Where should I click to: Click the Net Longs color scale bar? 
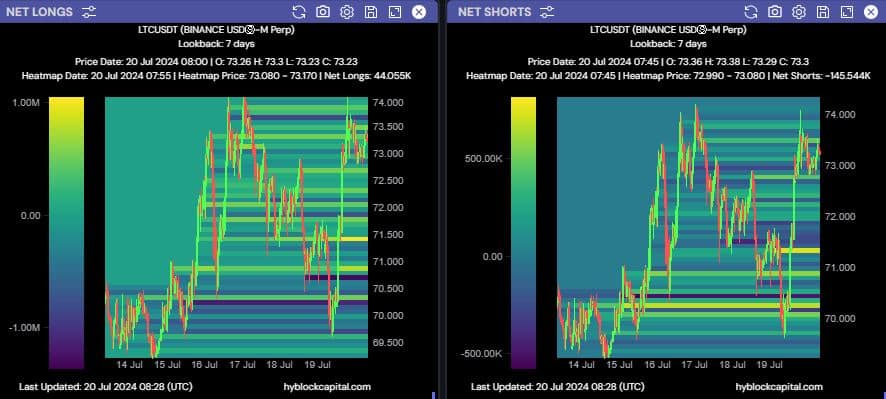66,233
